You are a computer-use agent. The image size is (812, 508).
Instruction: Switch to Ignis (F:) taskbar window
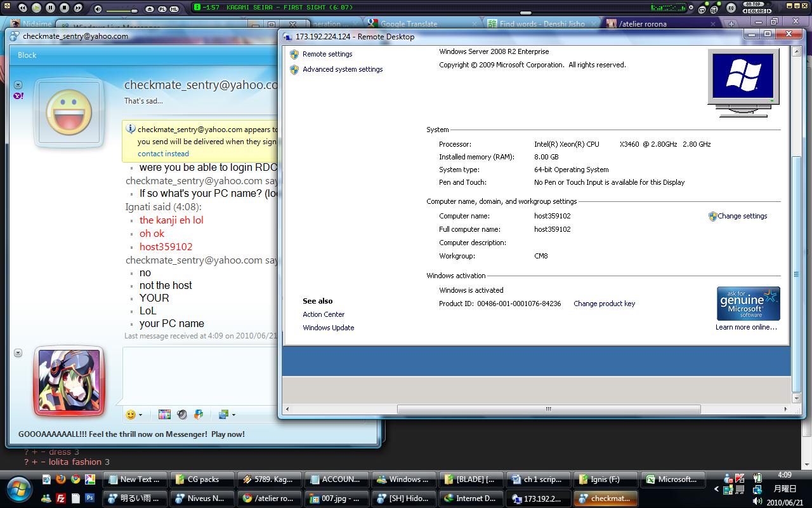tap(605, 479)
